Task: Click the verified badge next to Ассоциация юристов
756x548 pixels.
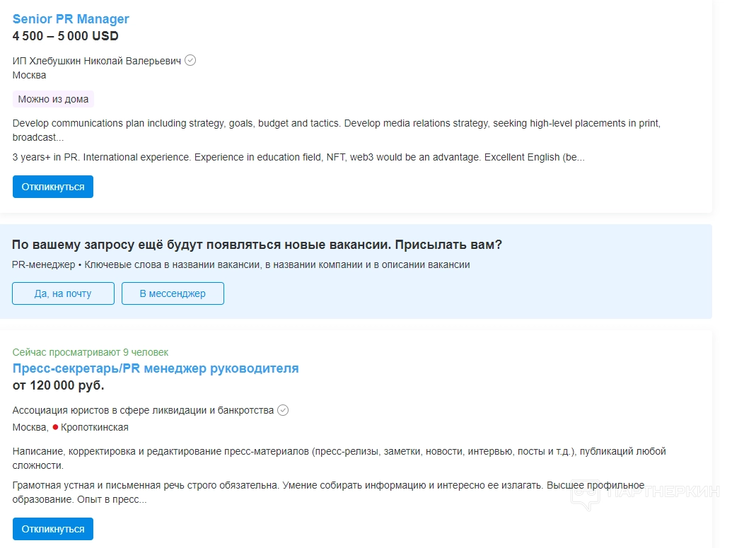Action: pos(283,410)
